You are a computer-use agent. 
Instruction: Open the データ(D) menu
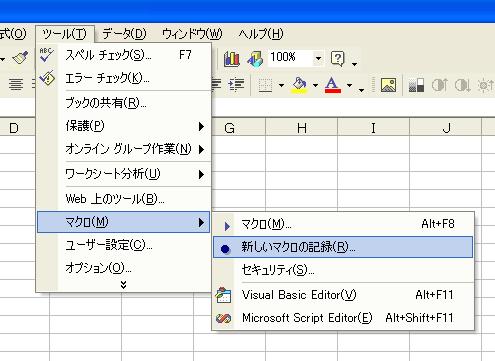click(124, 34)
